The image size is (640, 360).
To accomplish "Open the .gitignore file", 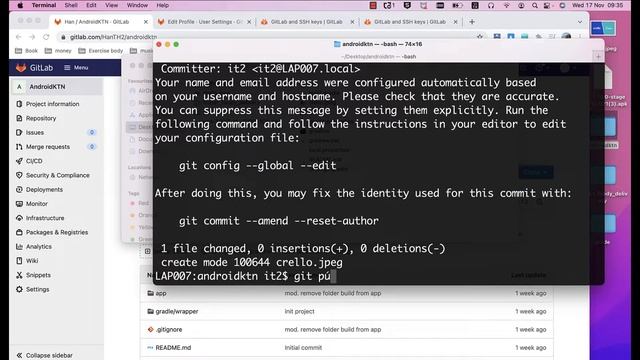I will (169, 329).
